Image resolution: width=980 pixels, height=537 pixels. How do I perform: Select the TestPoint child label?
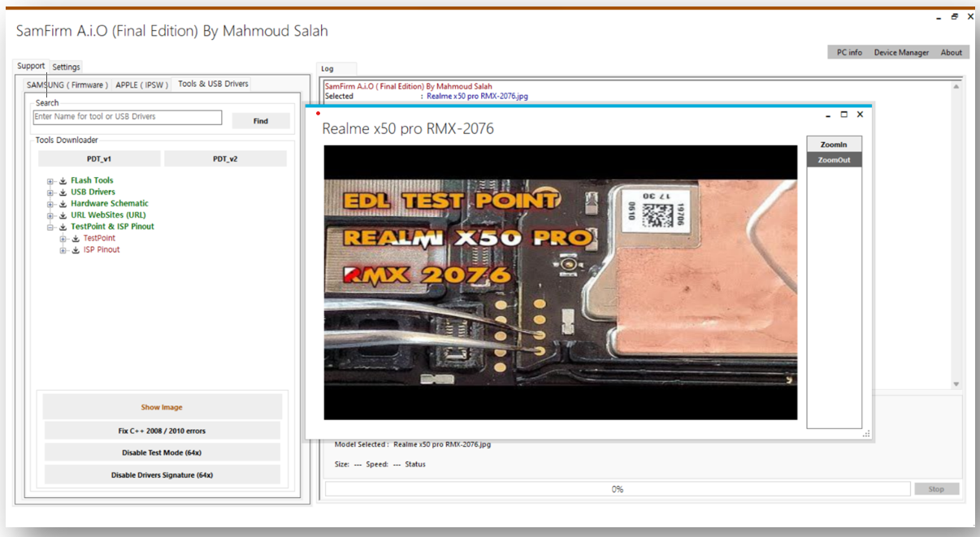pyautogui.click(x=99, y=239)
